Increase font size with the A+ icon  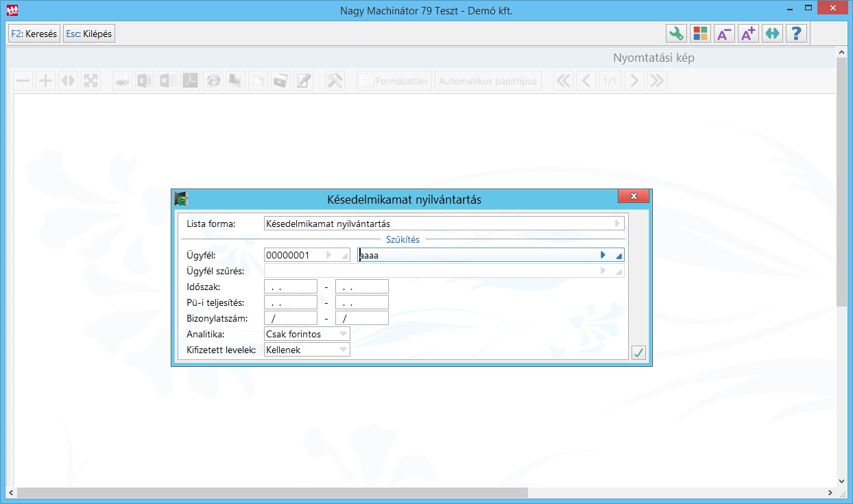click(x=748, y=34)
